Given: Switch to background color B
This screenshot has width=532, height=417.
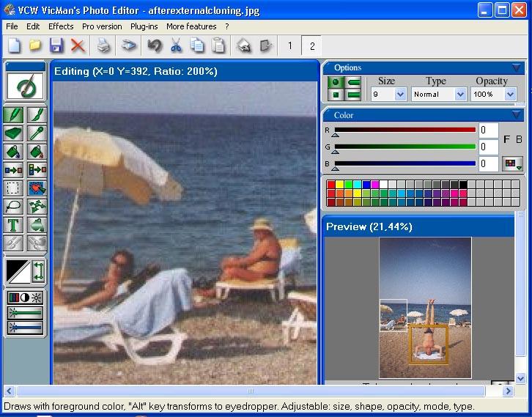Looking at the screenshot, I should pyautogui.click(x=519, y=139).
